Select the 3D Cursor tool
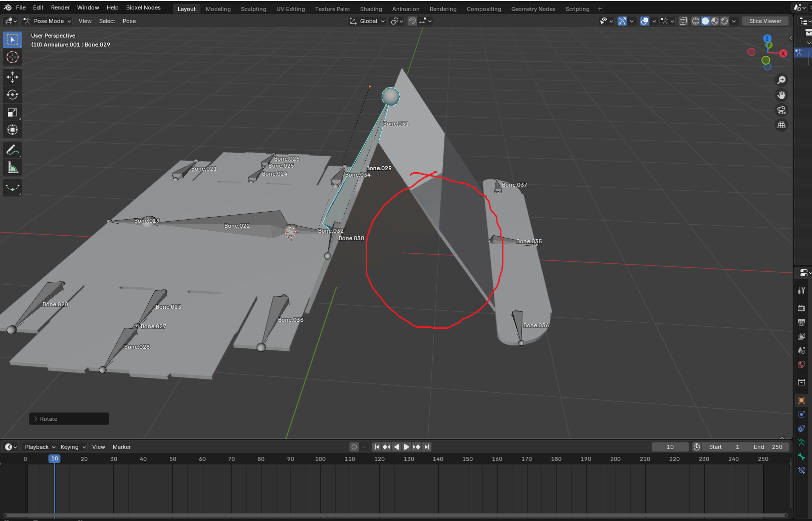This screenshot has width=812, height=521. [13, 57]
